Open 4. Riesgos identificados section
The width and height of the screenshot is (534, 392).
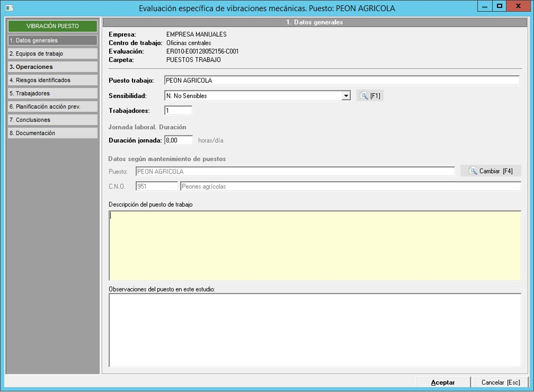click(x=52, y=80)
